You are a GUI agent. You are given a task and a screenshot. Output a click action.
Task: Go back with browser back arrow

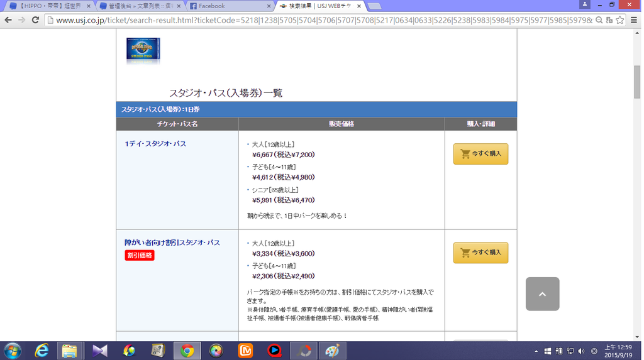8,19
